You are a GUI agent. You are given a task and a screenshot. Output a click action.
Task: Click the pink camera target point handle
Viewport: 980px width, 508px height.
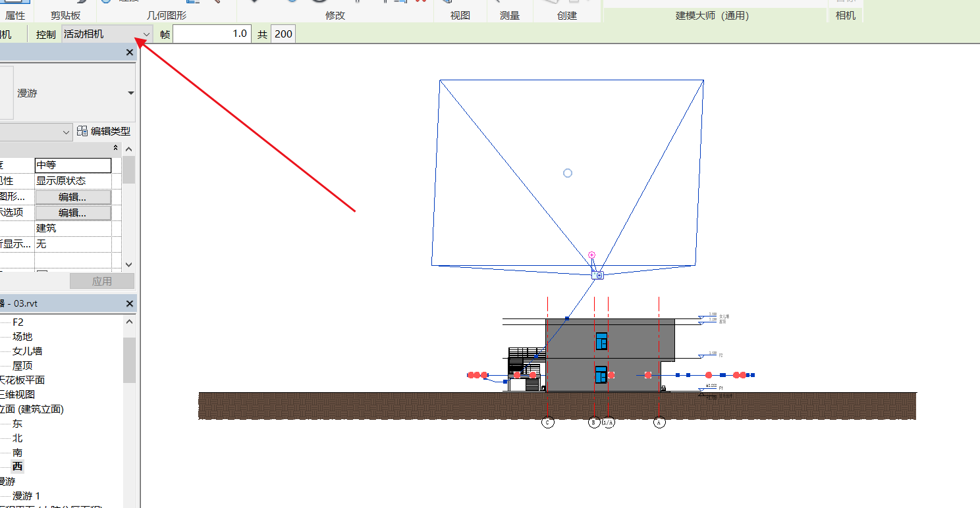click(x=591, y=255)
